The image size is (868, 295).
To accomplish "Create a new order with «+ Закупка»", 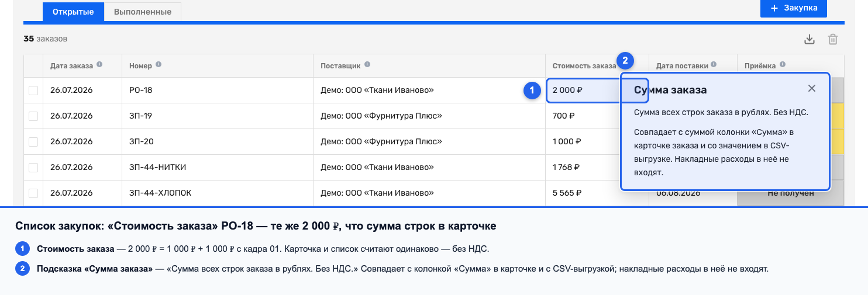I will [x=793, y=8].
